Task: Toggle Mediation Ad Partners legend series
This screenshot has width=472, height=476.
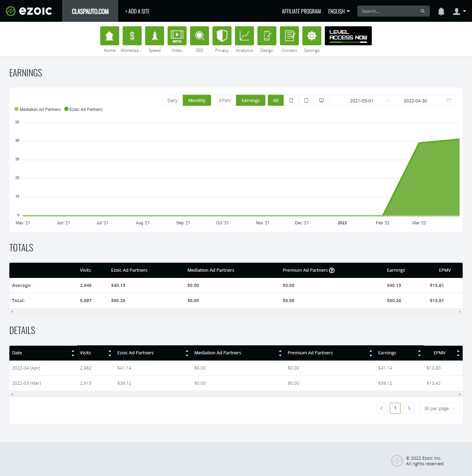Action: pyautogui.click(x=38, y=109)
